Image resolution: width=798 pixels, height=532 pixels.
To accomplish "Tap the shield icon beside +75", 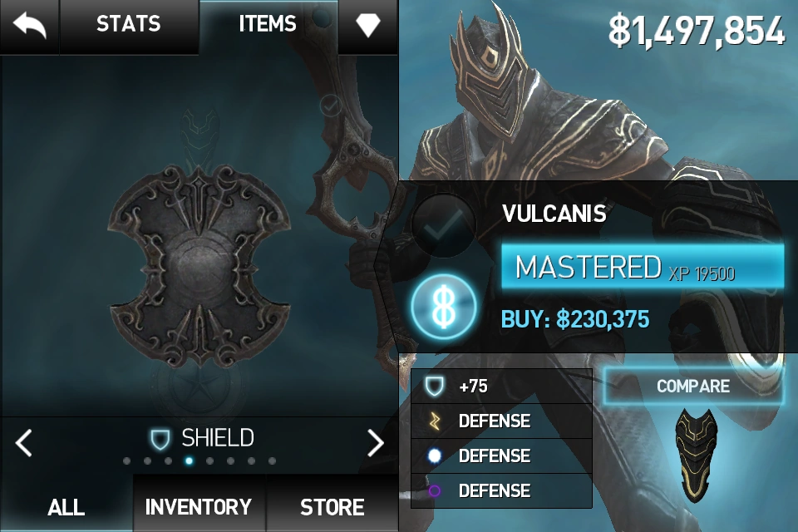I will click(434, 387).
